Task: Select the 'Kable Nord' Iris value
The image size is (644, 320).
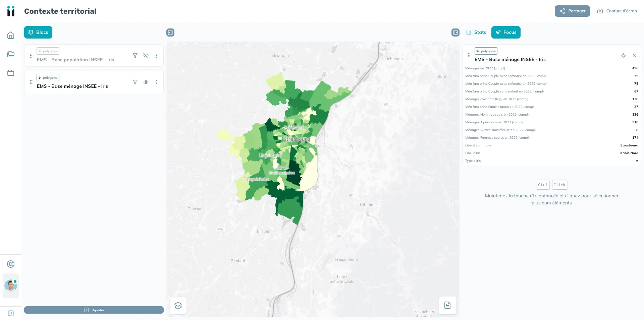Action: click(629, 153)
